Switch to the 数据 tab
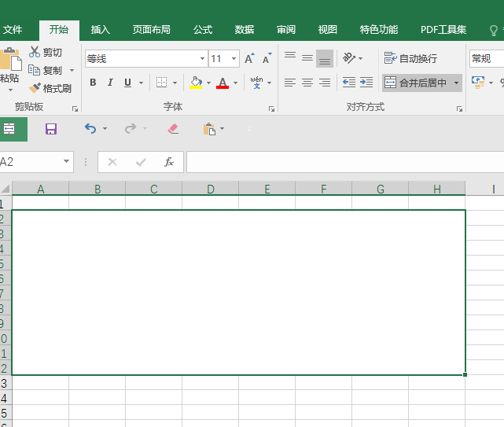The width and height of the screenshot is (504, 427). click(245, 30)
